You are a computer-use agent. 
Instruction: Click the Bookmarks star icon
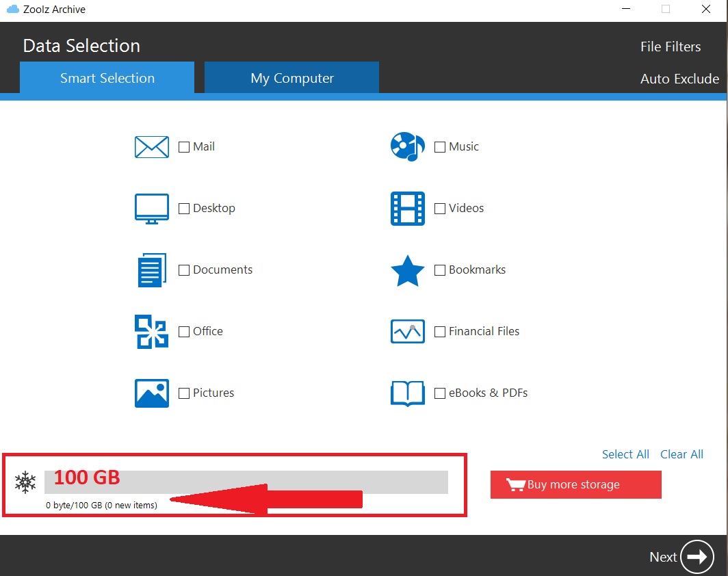pos(407,271)
